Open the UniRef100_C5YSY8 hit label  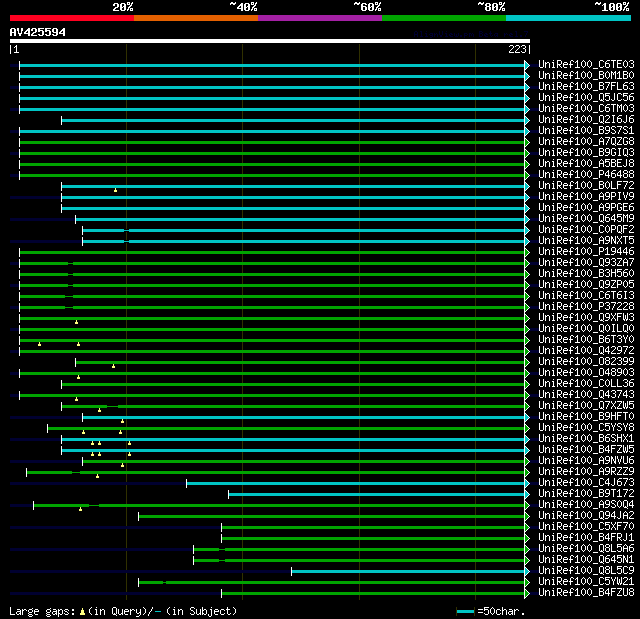tap(586, 428)
